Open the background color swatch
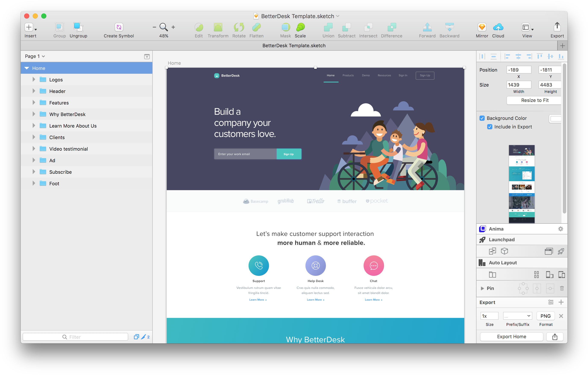 coord(555,119)
